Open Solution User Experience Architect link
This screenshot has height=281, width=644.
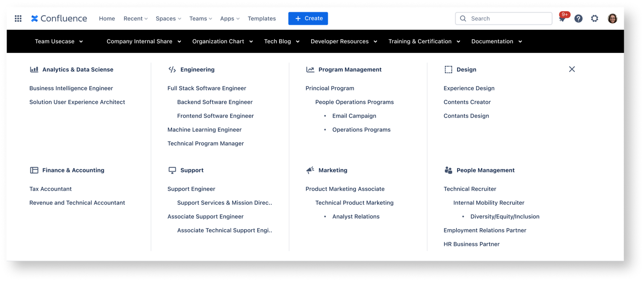click(77, 102)
